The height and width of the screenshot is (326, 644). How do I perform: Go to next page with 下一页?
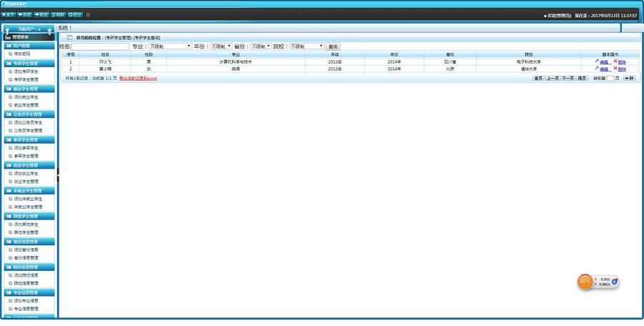(x=567, y=78)
